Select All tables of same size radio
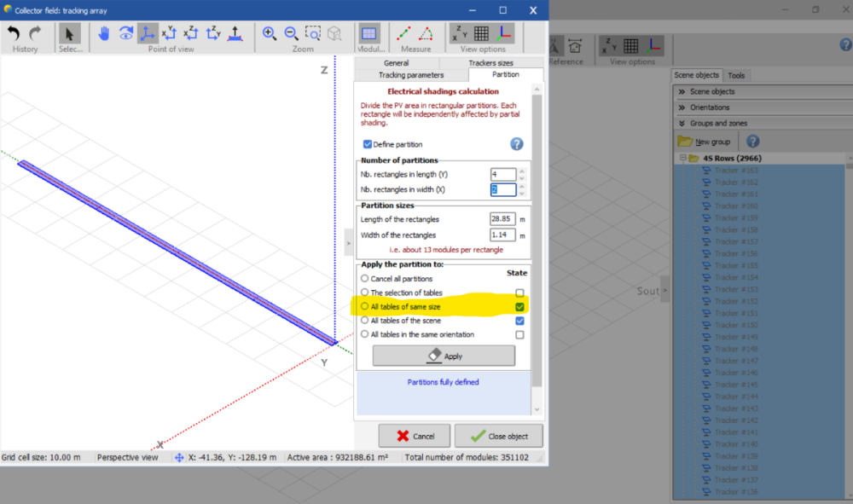 [x=365, y=306]
